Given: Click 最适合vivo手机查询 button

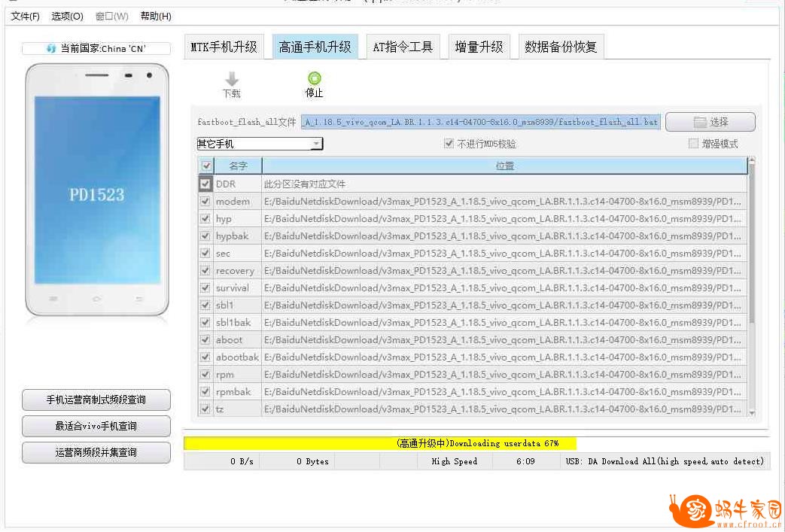Looking at the screenshot, I should click(x=96, y=427).
